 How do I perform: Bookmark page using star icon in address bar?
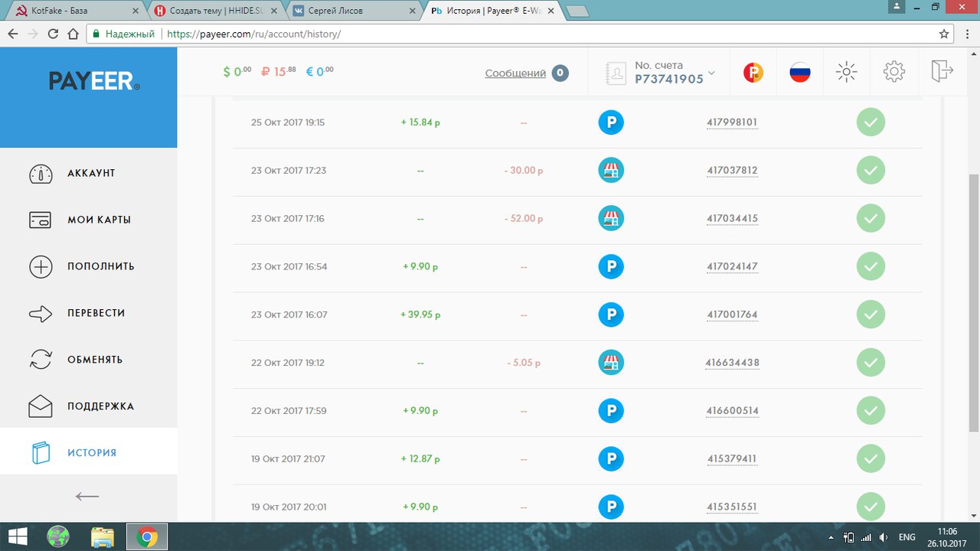(x=944, y=34)
